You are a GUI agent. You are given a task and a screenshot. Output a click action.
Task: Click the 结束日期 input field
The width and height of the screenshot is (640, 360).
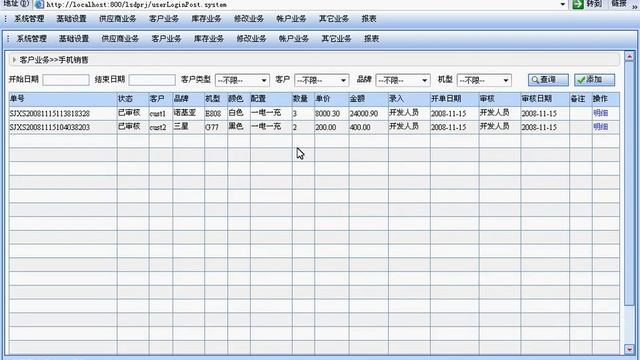(x=152, y=80)
